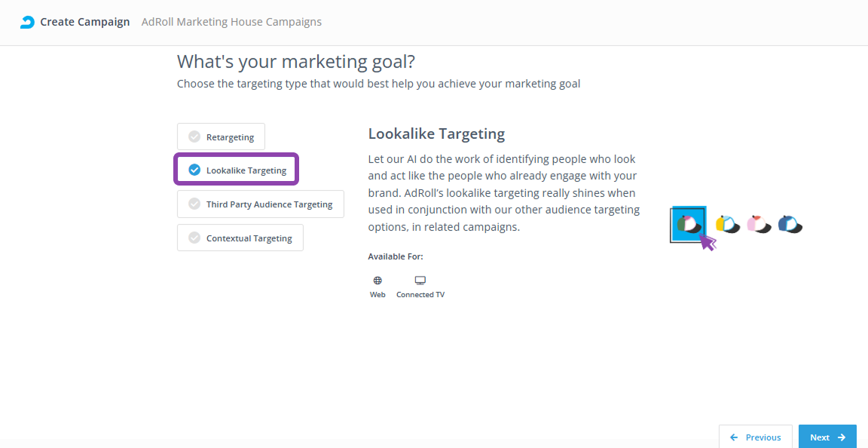Image resolution: width=868 pixels, height=448 pixels.
Task: Click the Web globe icon
Action: point(377,281)
